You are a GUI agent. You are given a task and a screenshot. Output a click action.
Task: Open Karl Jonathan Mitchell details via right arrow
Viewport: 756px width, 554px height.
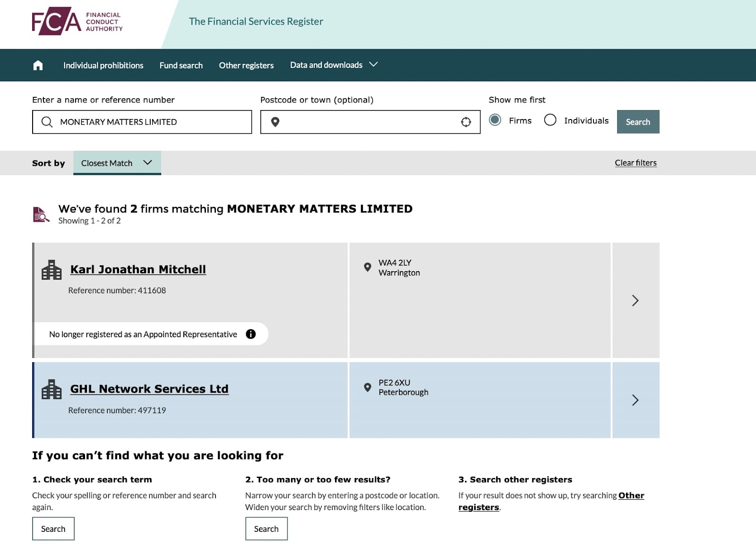pyautogui.click(x=636, y=300)
